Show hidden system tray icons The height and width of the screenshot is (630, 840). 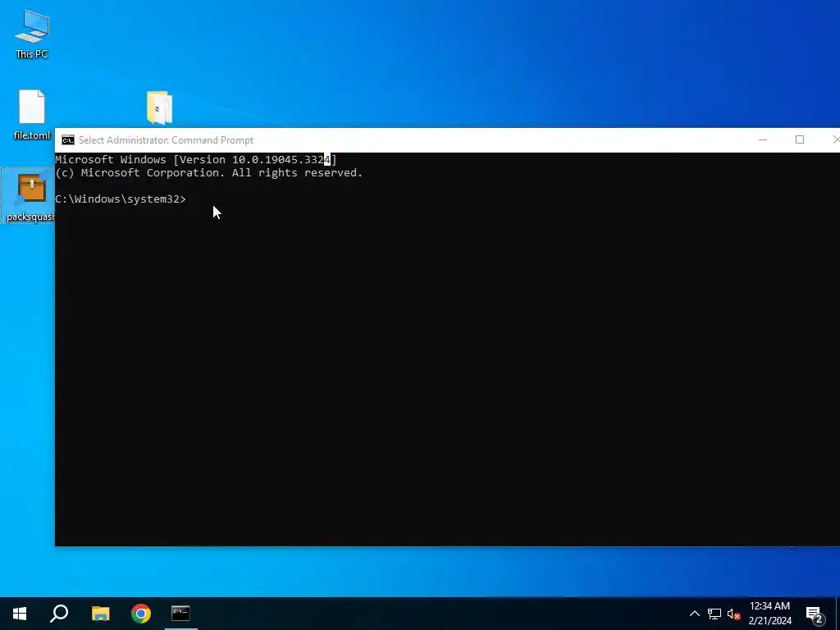(x=694, y=614)
